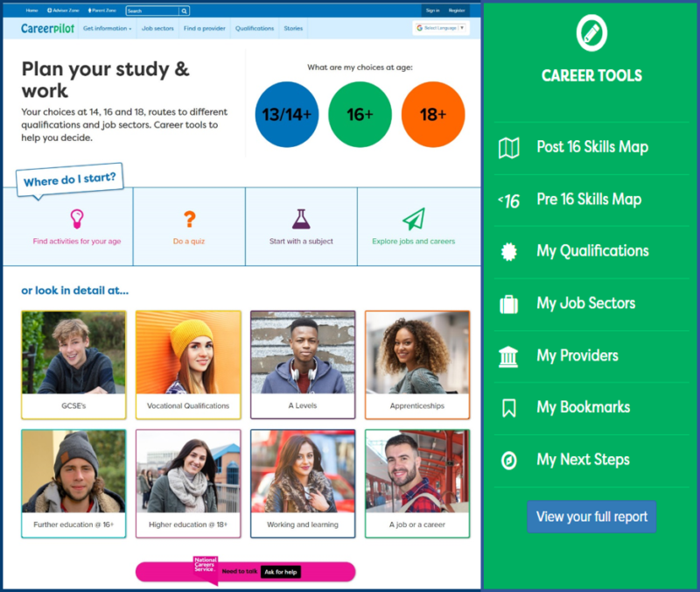Go to Home in top bar
The image size is (700, 592).
(x=31, y=11)
